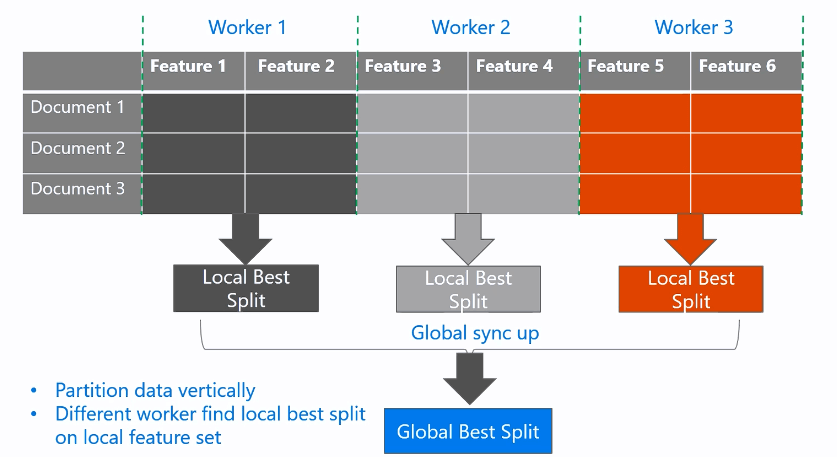Click the orange arrow under Worker 3
837x457 pixels.
[x=691, y=239]
